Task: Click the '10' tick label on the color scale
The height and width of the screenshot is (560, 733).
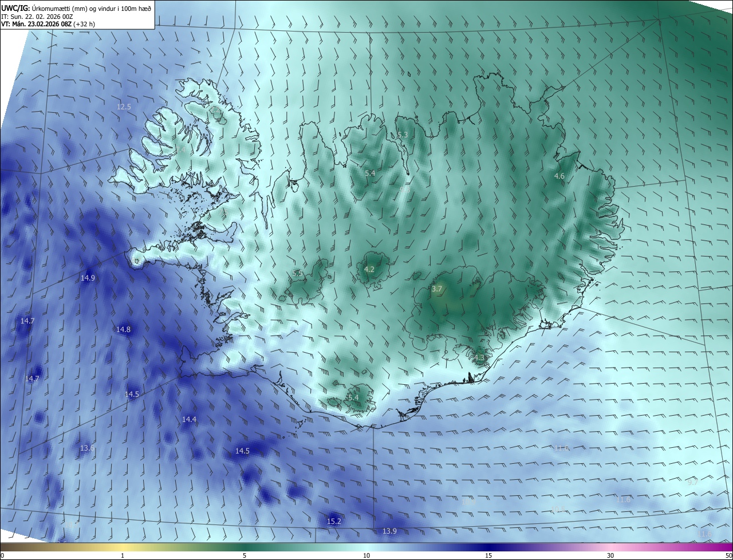Action: point(366,555)
